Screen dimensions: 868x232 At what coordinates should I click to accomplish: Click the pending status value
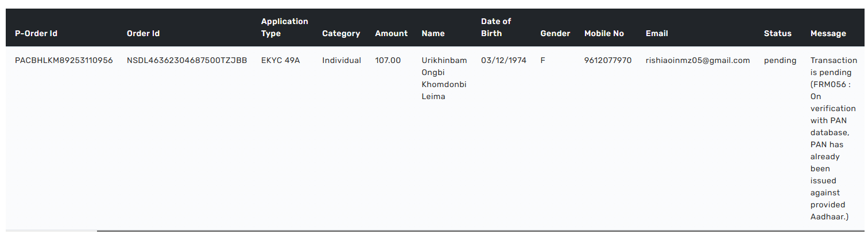pyautogui.click(x=780, y=60)
